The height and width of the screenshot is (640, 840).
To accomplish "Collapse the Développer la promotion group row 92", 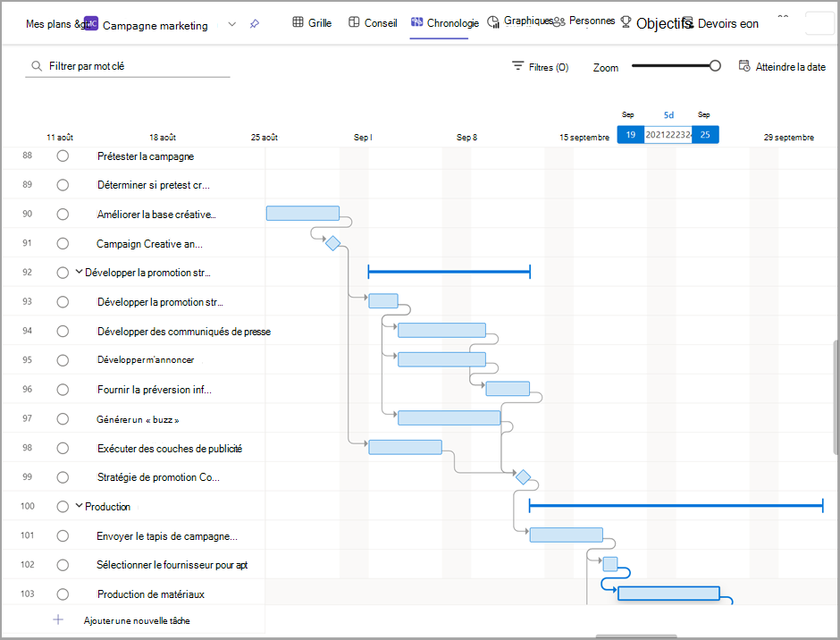I will pos(79,272).
